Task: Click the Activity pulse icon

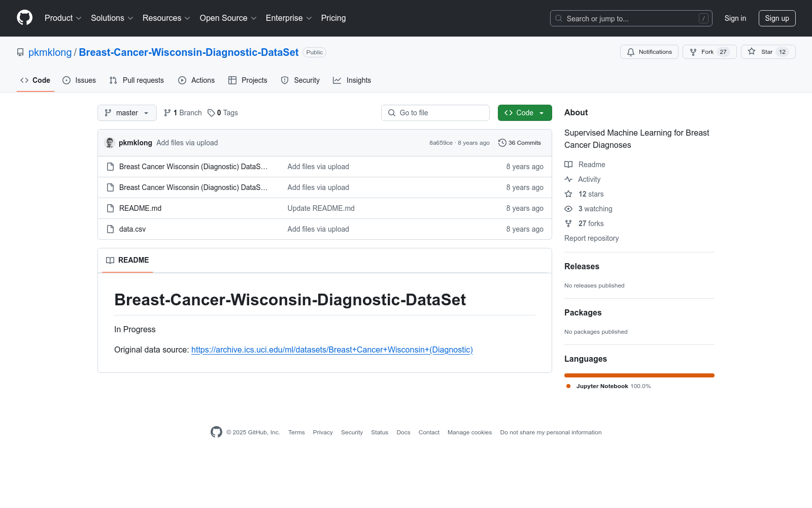Action: [x=568, y=179]
